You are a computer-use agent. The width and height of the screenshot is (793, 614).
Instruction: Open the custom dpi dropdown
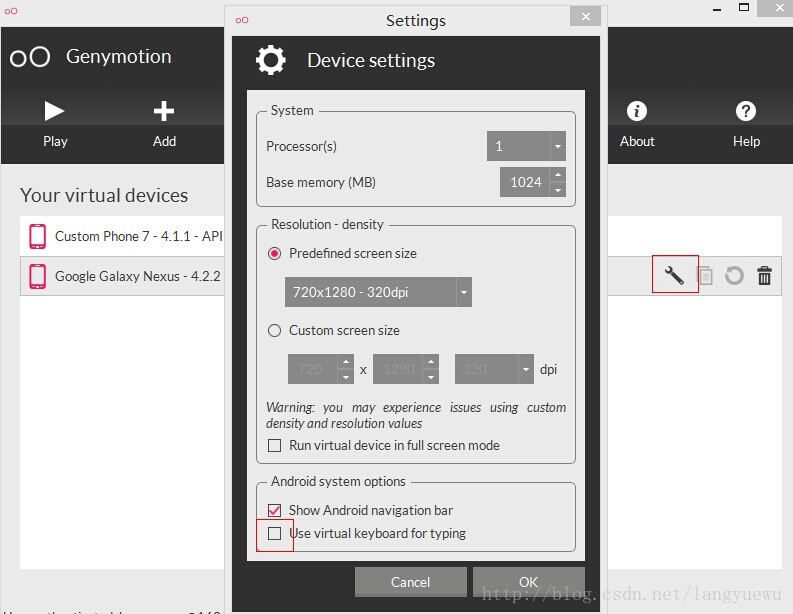[x=494, y=369]
